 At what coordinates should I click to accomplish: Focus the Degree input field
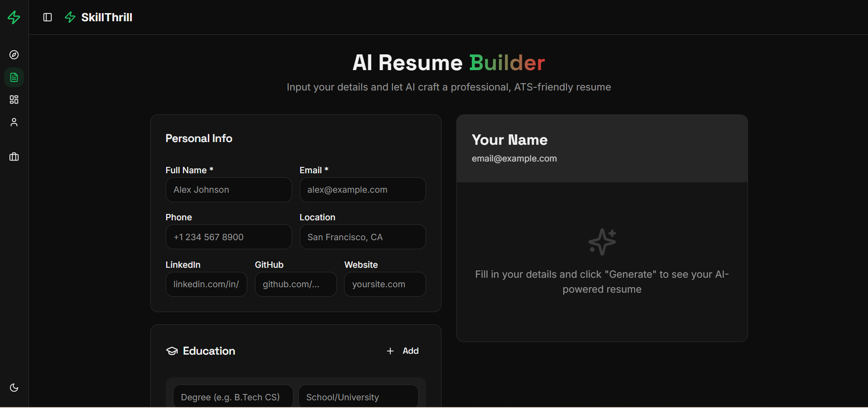(x=233, y=397)
